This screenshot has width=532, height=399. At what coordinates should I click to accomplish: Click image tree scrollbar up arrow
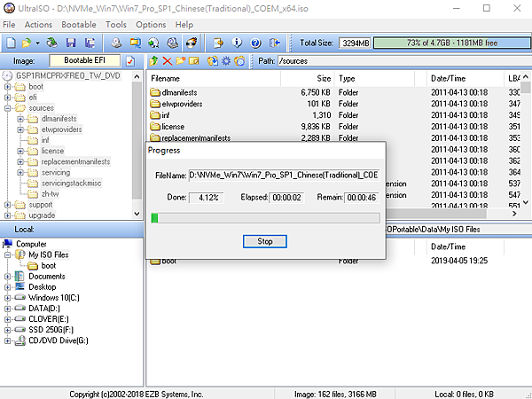[x=137, y=76]
